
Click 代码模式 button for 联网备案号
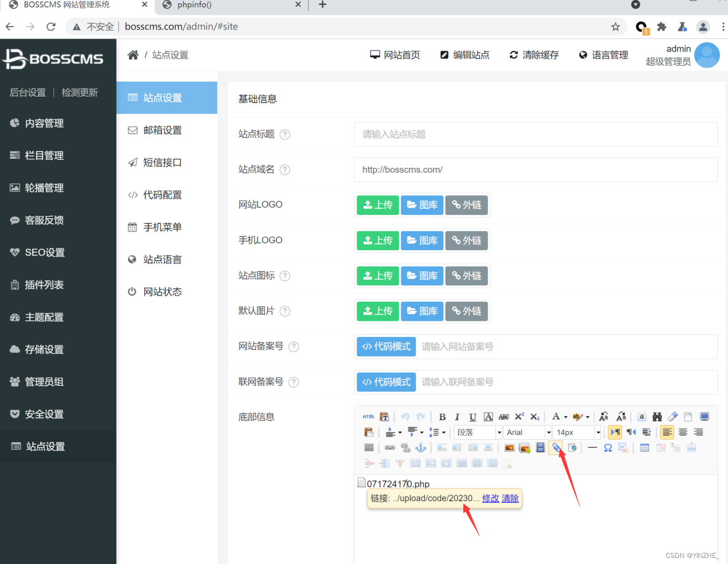pyautogui.click(x=386, y=382)
